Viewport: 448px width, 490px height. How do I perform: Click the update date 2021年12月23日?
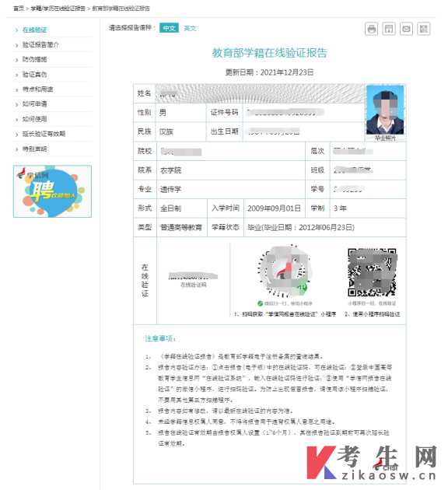click(287, 72)
